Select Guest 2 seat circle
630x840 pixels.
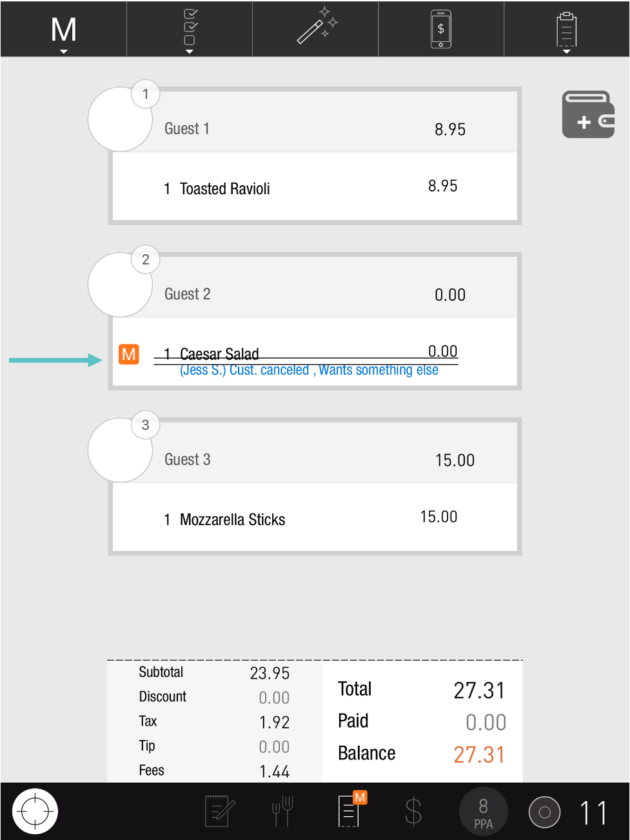click(x=120, y=285)
